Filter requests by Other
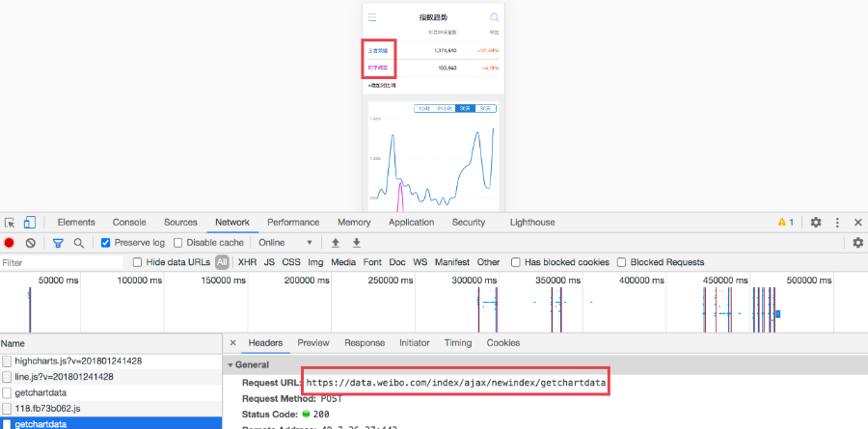The image size is (868, 429). point(488,262)
